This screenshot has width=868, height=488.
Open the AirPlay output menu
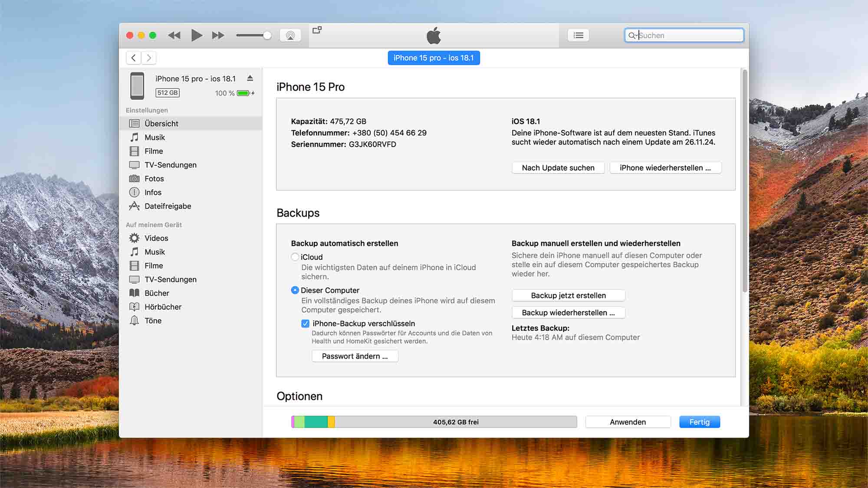290,36
